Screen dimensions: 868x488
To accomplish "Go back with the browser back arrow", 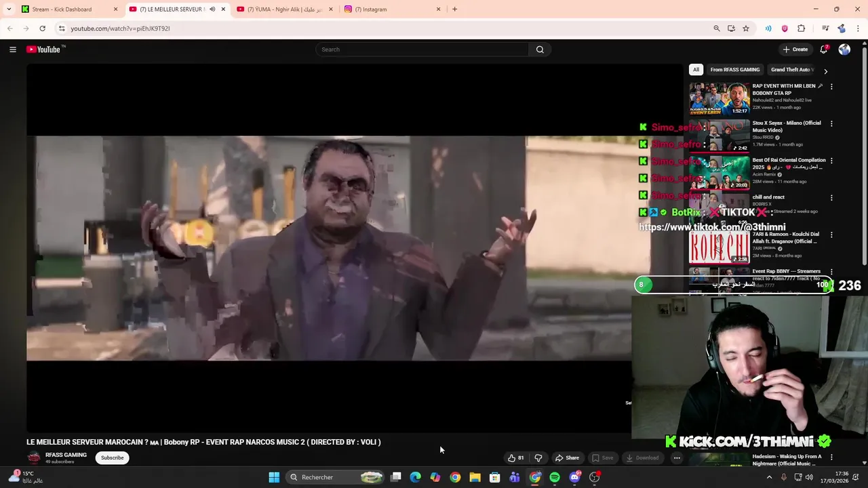I will pos(9,28).
